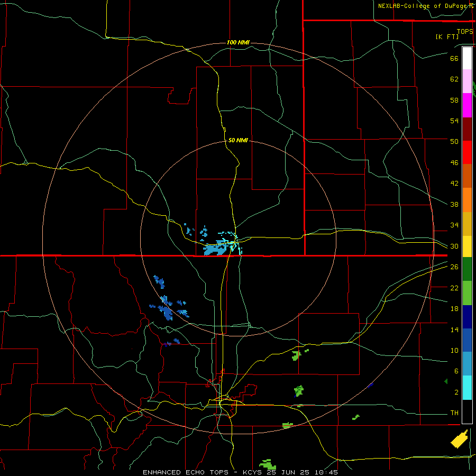Click the '62' legend value
The height and width of the screenshot is (476, 476).
pos(454,79)
